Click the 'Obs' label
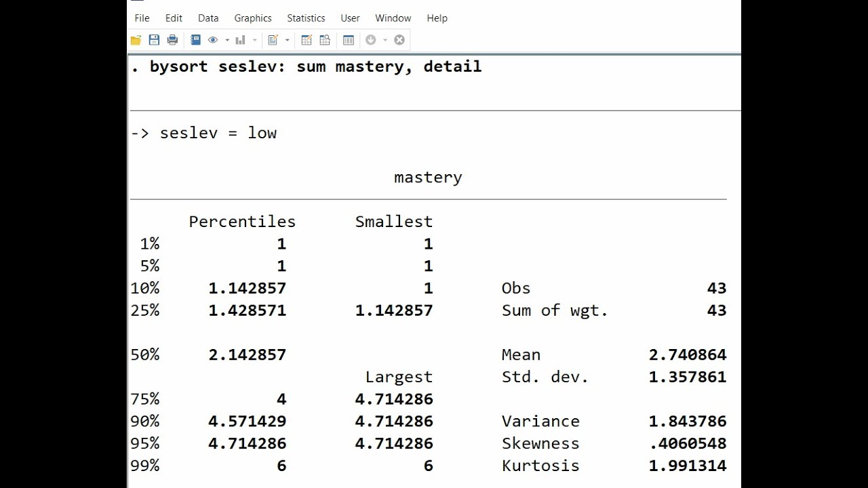 [x=516, y=288]
